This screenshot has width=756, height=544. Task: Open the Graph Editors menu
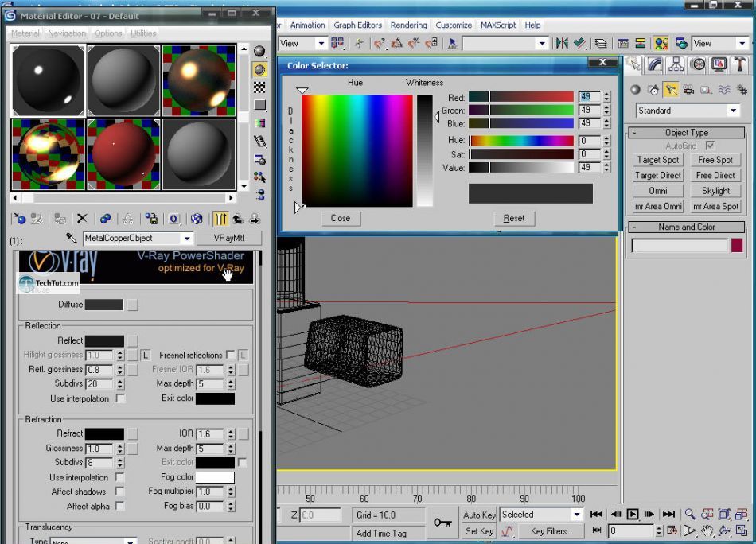[358, 25]
